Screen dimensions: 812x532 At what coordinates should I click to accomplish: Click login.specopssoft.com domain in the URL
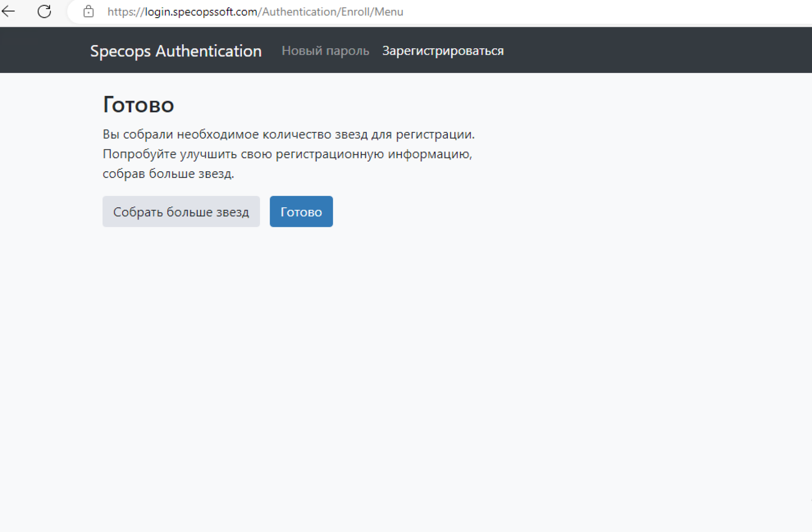click(x=201, y=12)
